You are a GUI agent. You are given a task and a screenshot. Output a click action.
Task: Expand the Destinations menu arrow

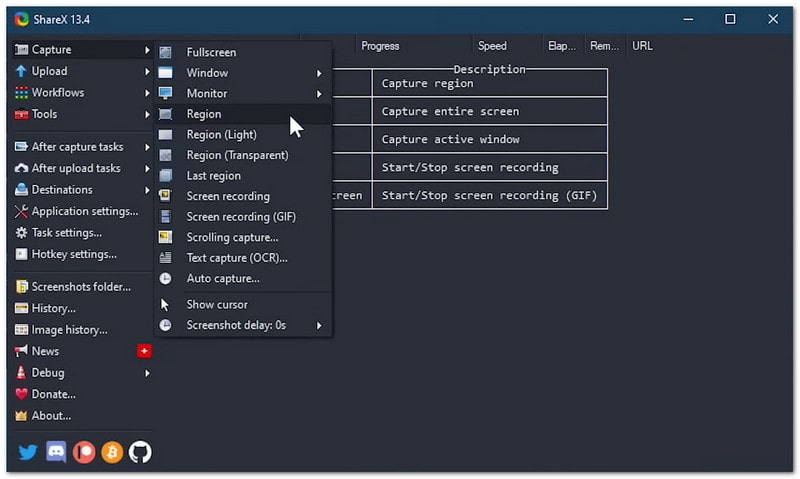coord(147,190)
